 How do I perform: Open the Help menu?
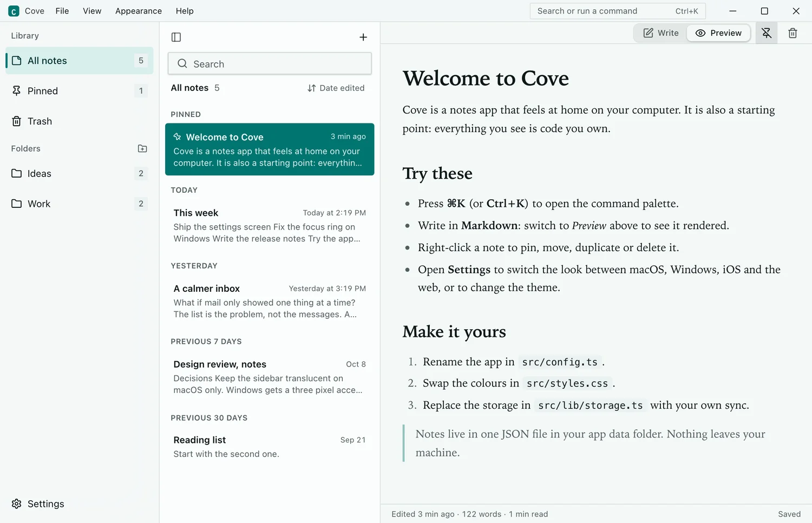coord(185,11)
